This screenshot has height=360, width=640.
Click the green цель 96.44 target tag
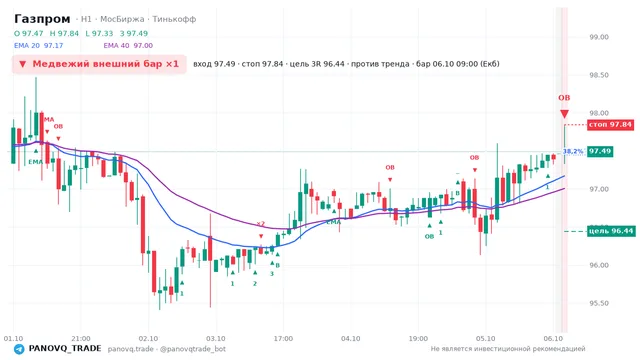pos(611,231)
